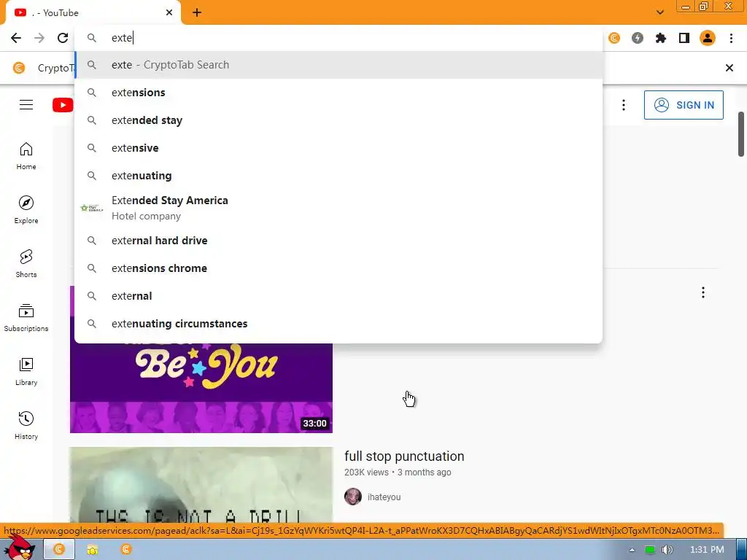Open the Extensions puzzle piece menu
Screen dimensions: 747x560
click(661, 38)
